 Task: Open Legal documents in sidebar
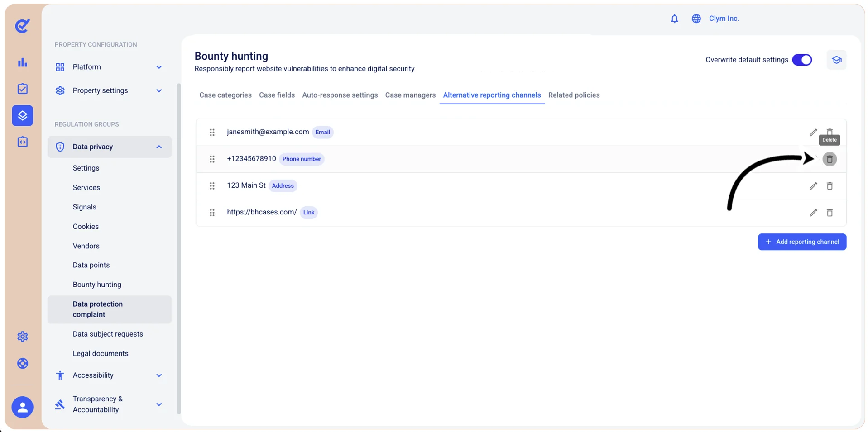point(101,353)
